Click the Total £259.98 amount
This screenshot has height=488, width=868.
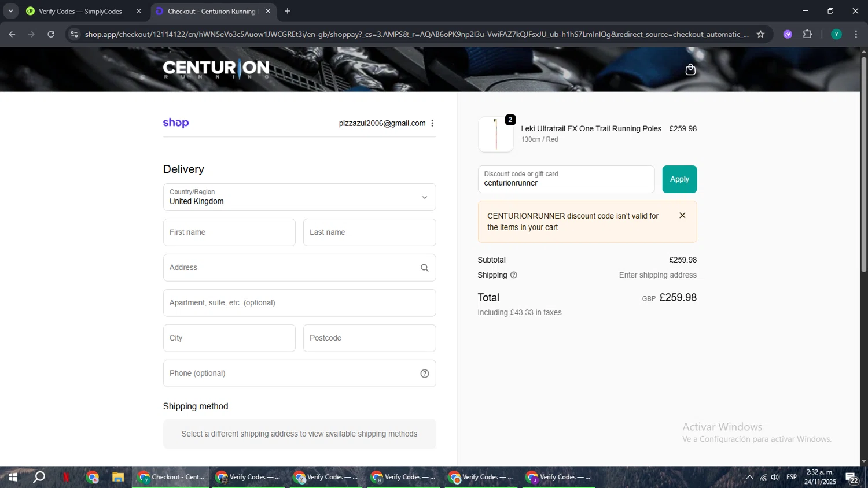(x=678, y=297)
